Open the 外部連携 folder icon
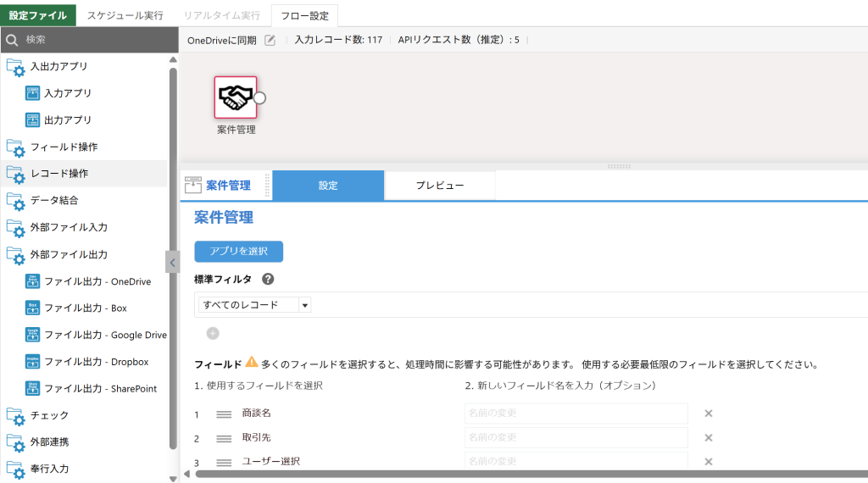This screenshot has height=483, width=868. 15,442
